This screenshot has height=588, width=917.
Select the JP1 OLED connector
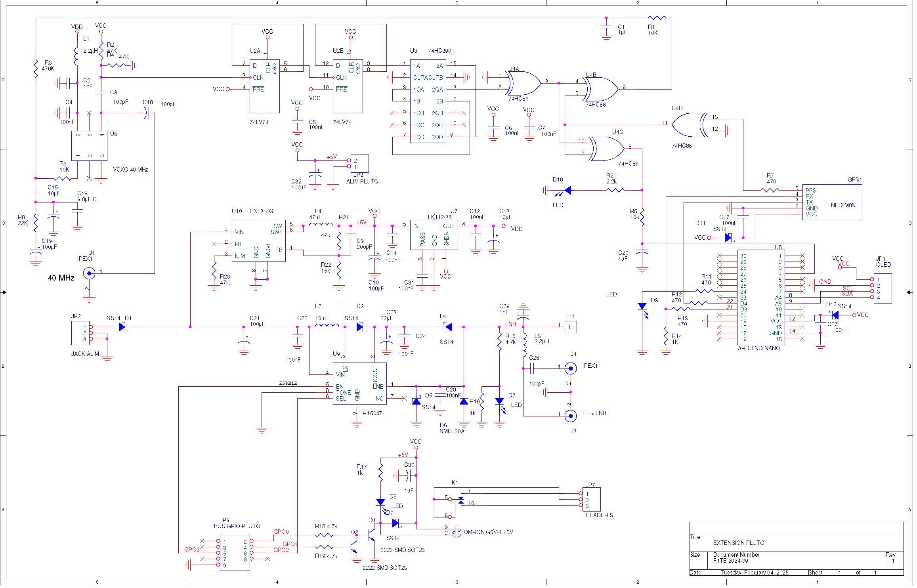[x=883, y=288]
